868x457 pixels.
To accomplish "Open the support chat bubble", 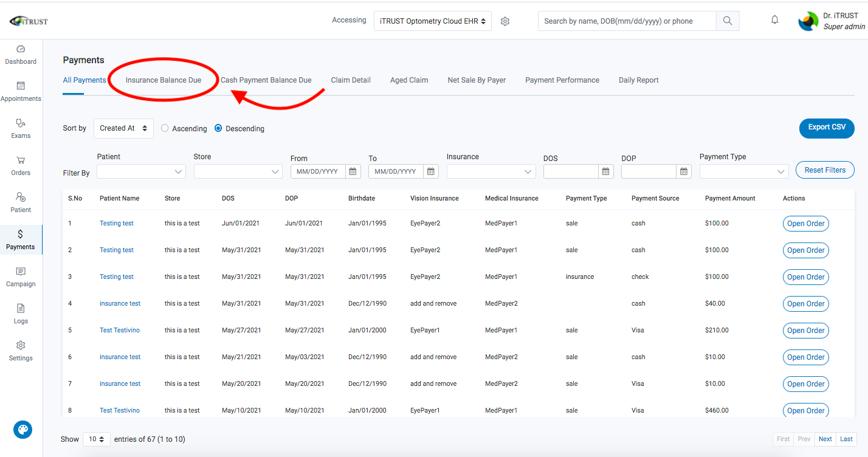I will point(22,430).
